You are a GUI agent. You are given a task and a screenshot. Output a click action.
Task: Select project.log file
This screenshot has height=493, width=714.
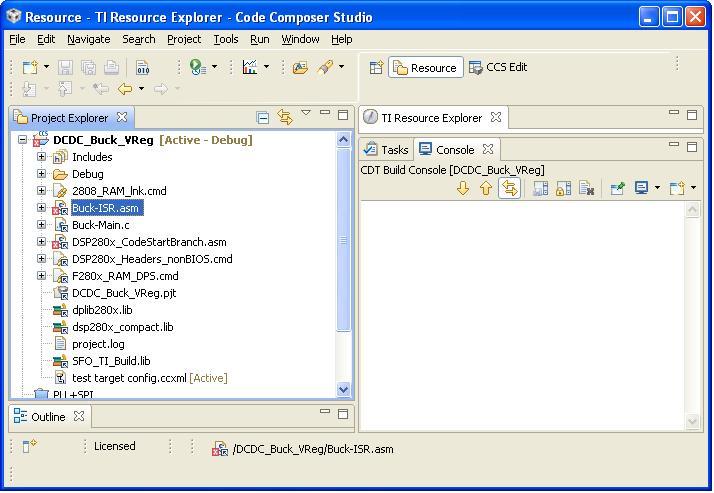pyautogui.click(x=98, y=344)
